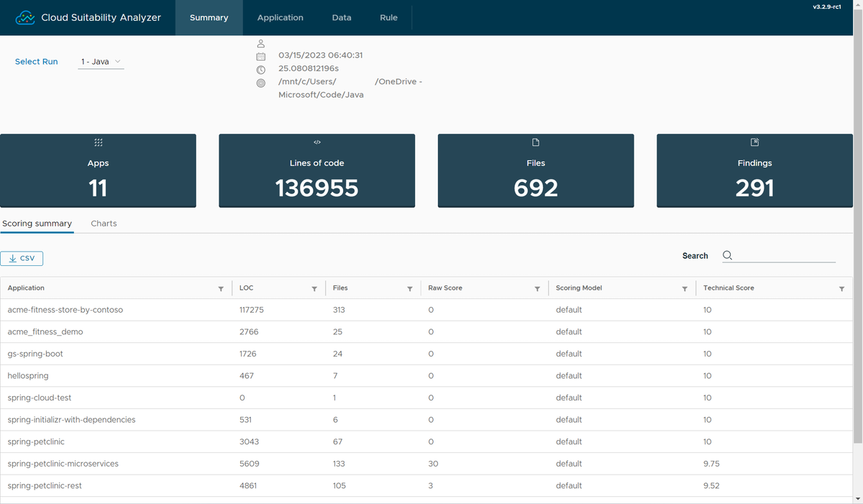The height and width of the screenshot is (504, 863).
Task: Go to the Rule tab
Action: (x=388, y=17)
